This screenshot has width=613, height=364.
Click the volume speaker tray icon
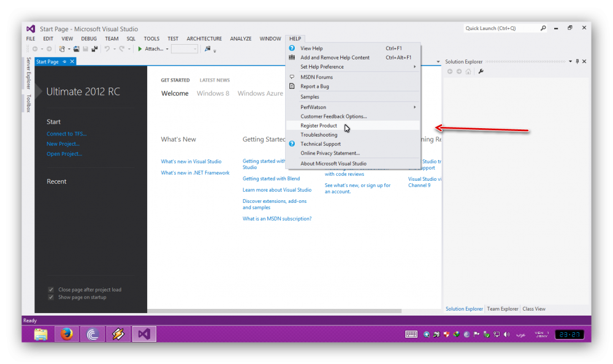point(507,335)
